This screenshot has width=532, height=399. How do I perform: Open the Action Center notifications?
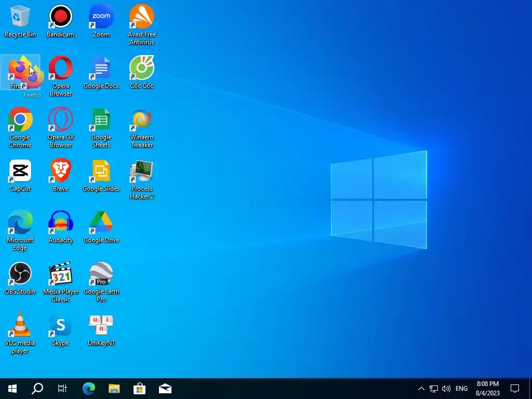pos(515,389)
